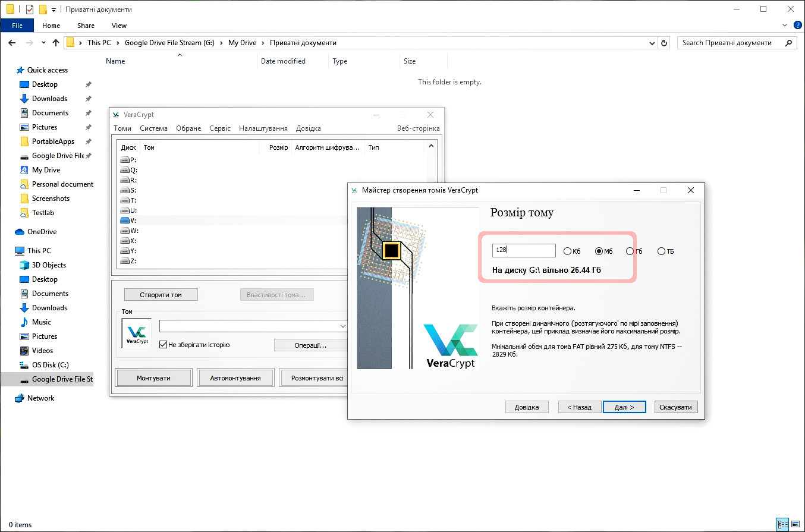Open the View ribbon tab in Explorer

tap(119, 26)
